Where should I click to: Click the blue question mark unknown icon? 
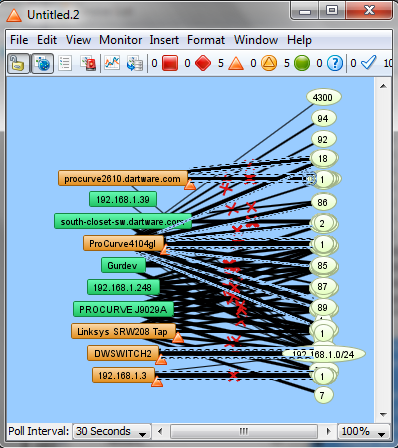(x=335, y=63)
